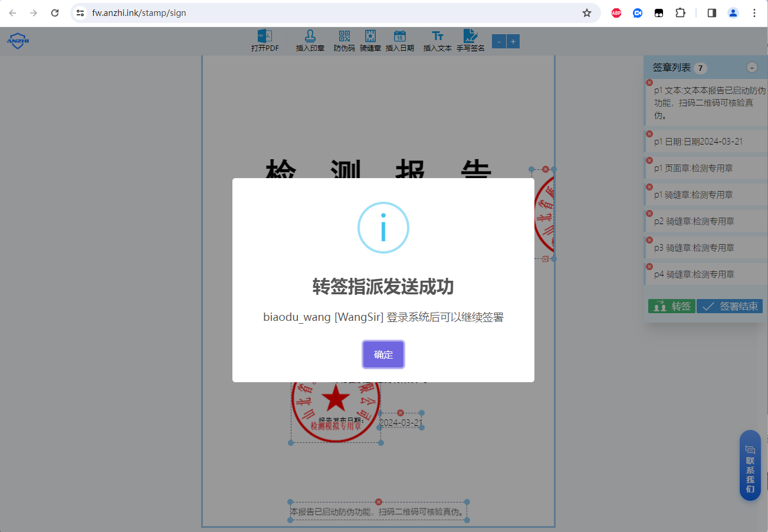Finish signing via the 签署结束 button
Image resolution: width=768 pixels, height=532 pixels.
[x=729, y=306]
